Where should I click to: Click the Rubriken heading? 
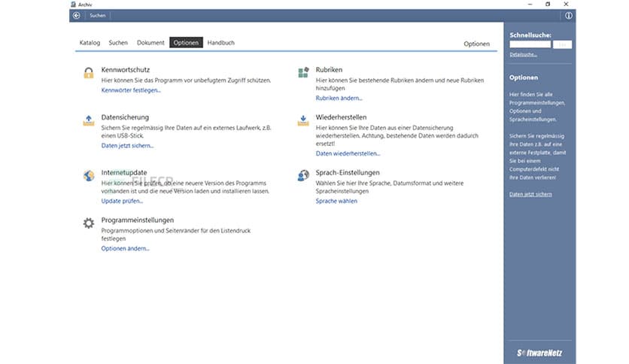pyautogui.click(x=329, y=70)
